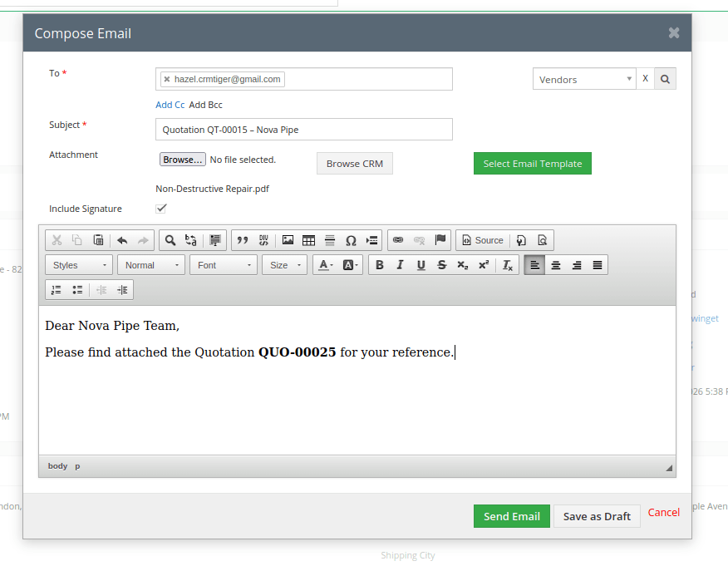Cancel composing the email
The width and height of the screenshot is (728, 566).
click(663, 512)
